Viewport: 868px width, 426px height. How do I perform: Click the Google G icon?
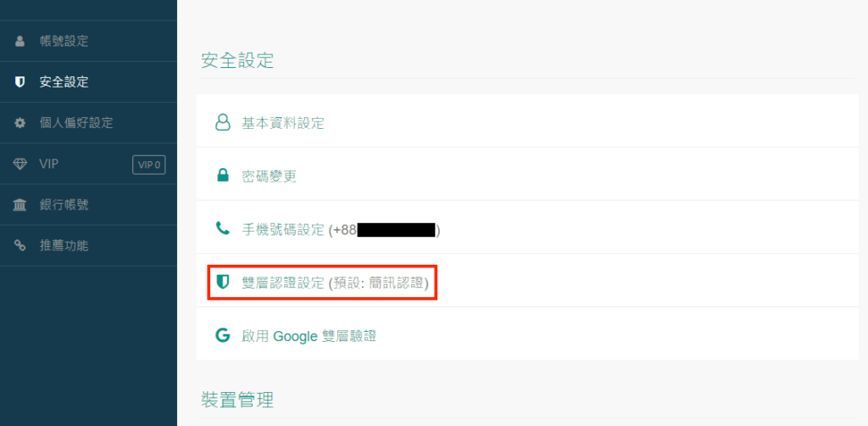(223, 335)
